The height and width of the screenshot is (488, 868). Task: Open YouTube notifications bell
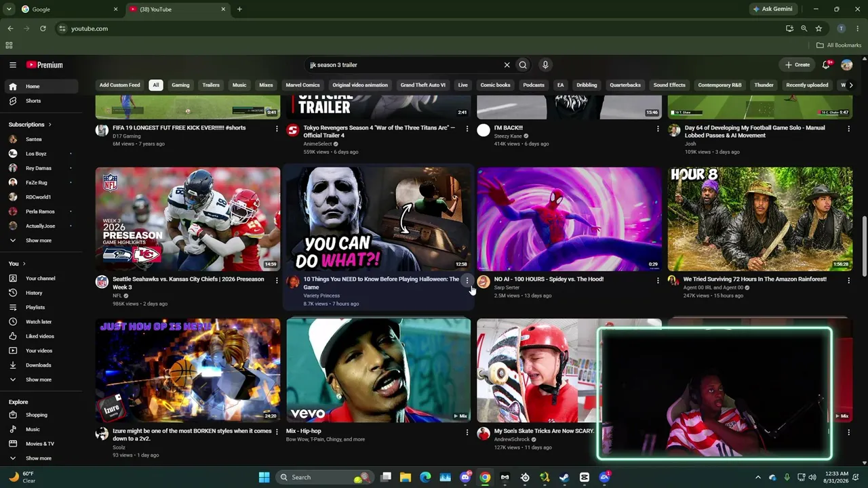[826, 65]
